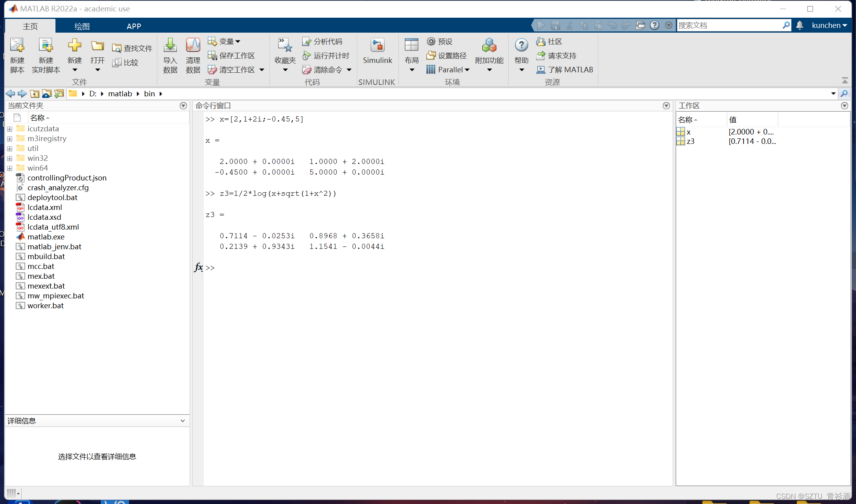Click the New Script icon
The image size is (856, 504).
pyautogui.click(x=17, y=46)
